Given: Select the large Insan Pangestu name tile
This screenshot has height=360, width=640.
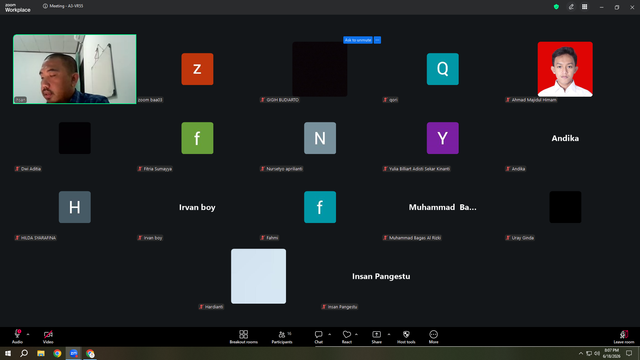Looking at the screenshot, I should [x=381, y=276].
